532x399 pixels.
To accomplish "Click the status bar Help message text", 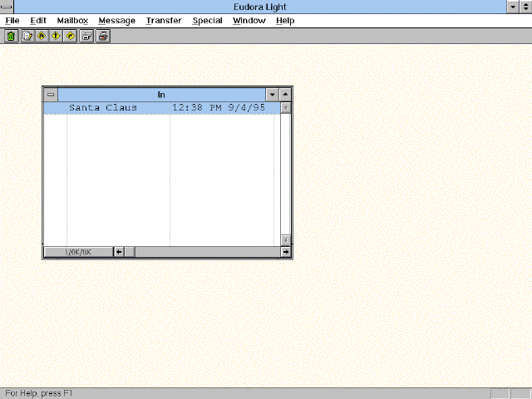I will (x=39, y=393).
